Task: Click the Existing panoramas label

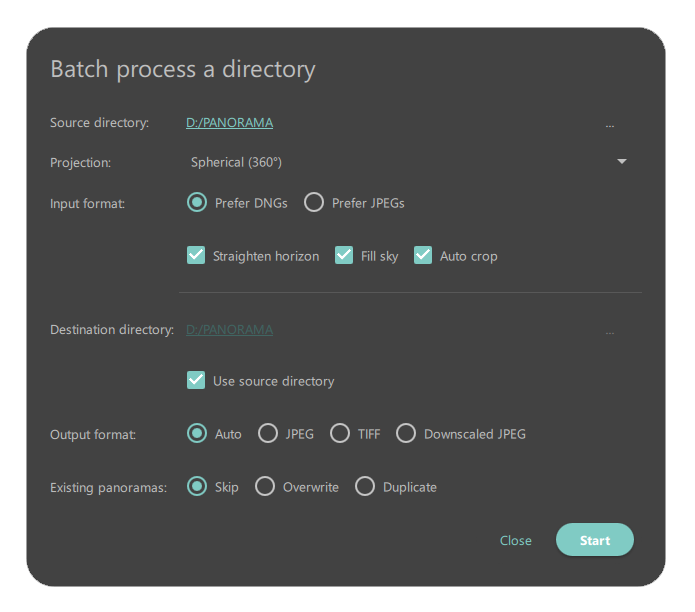Action: click(x=108, y=487)
